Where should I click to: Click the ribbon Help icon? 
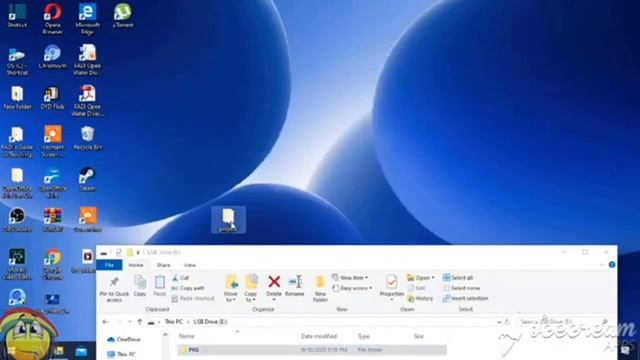(612, 264)
